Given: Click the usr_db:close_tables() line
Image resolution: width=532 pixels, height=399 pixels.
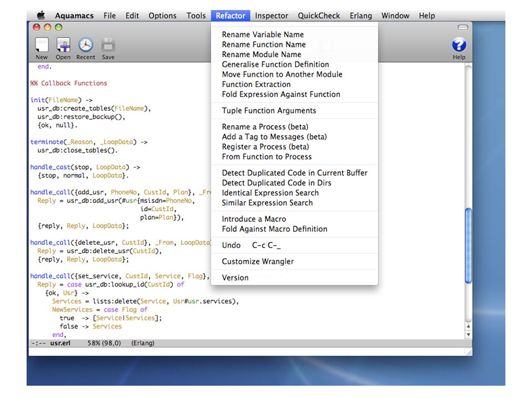Looking at the screenshot, I should click(x=78, y=150).
